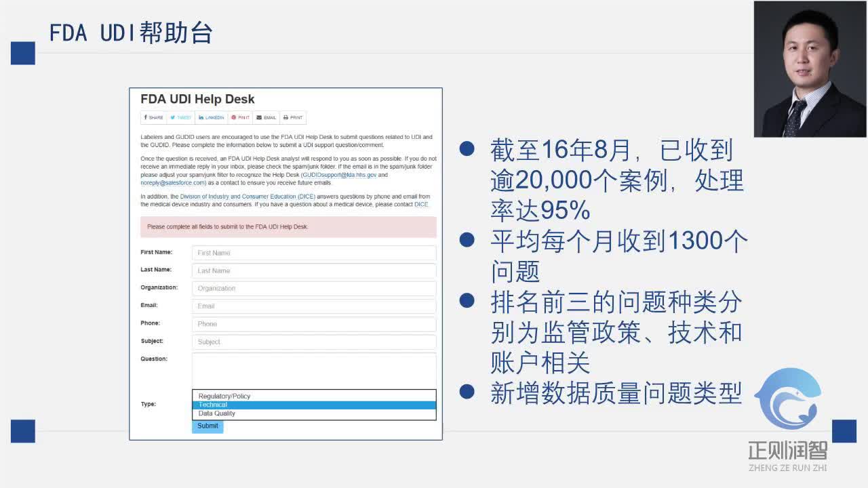
Task: Pin the page with Pin It
Action: pyautogui.click(x=240, y=118)
